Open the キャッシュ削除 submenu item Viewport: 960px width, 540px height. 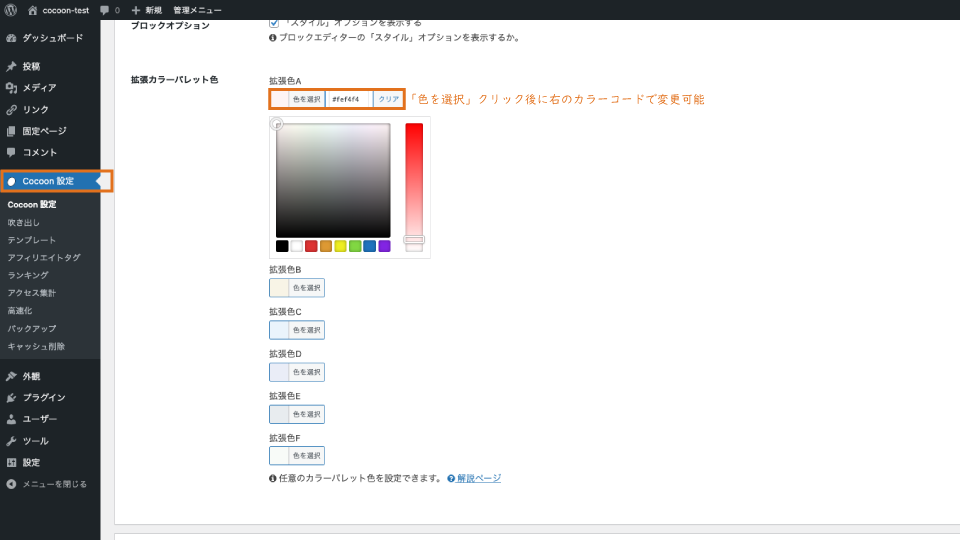(36, 347)
